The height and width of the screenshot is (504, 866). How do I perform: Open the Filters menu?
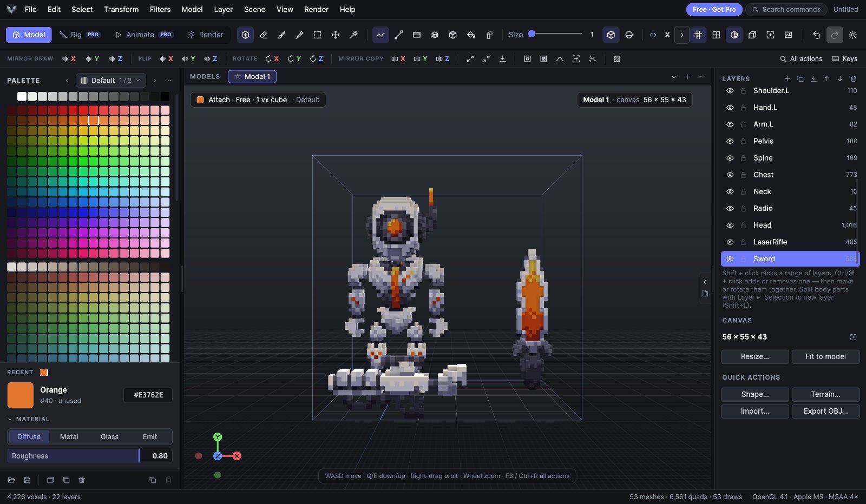160,9
